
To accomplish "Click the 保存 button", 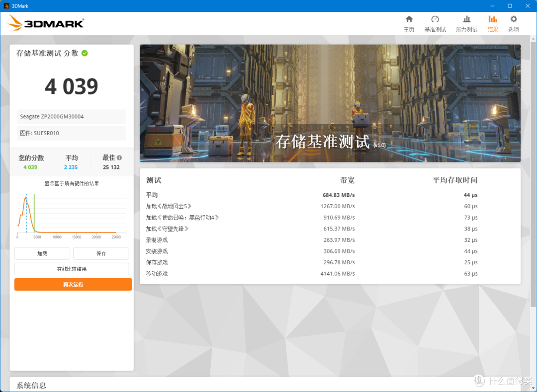I will (x=101, y=253).
